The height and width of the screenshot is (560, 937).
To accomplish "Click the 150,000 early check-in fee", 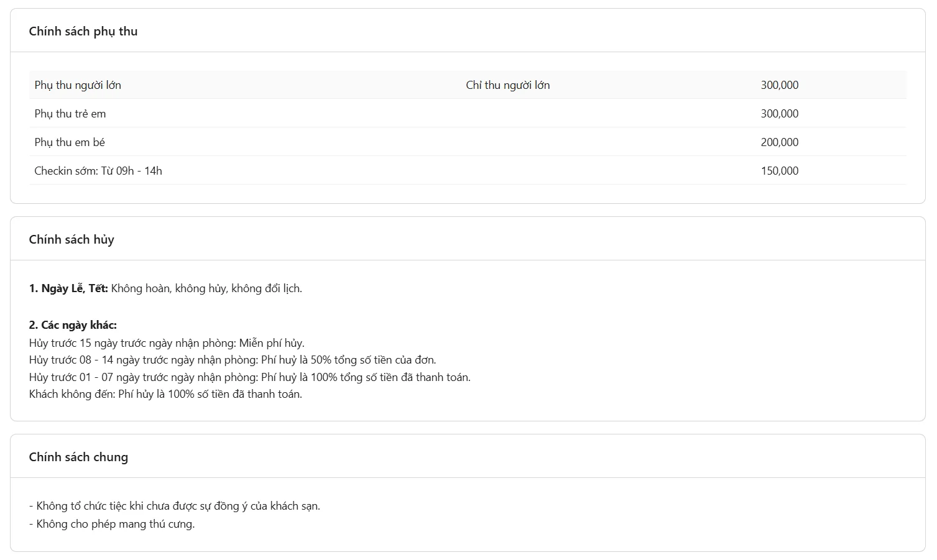I will click(779, 171).
